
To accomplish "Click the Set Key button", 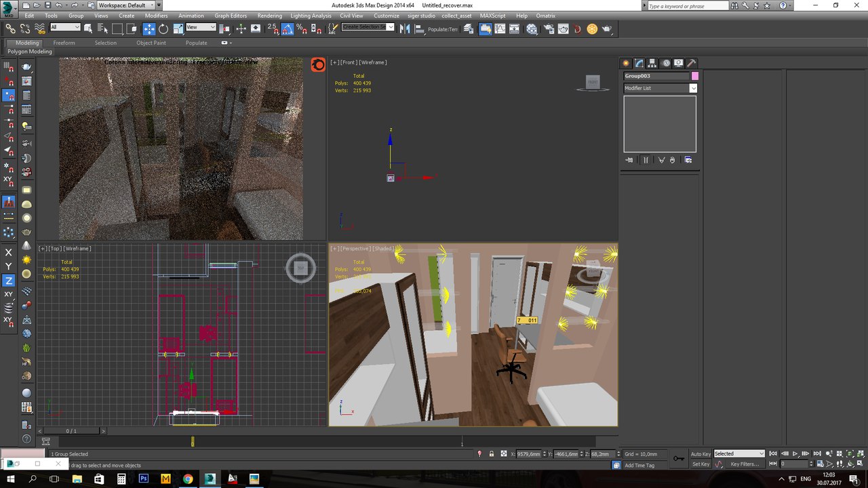I will (x=701, y=464).
